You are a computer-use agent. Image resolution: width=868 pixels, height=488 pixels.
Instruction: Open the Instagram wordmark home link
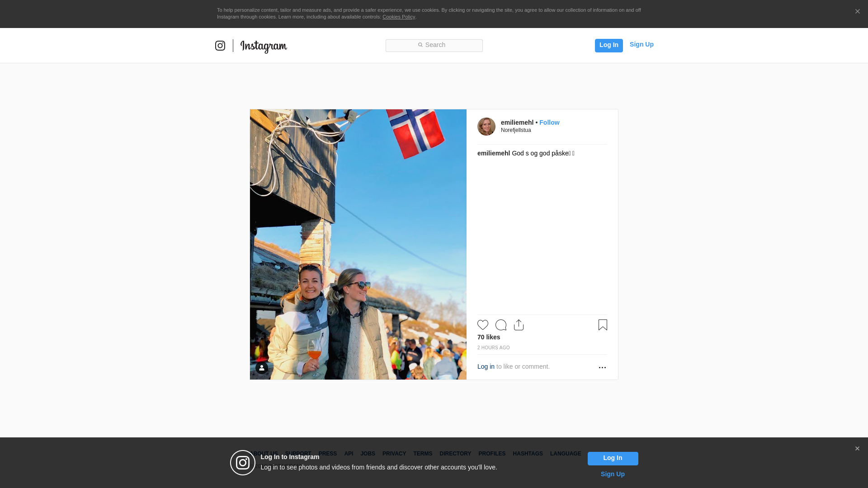coord(264,47)
